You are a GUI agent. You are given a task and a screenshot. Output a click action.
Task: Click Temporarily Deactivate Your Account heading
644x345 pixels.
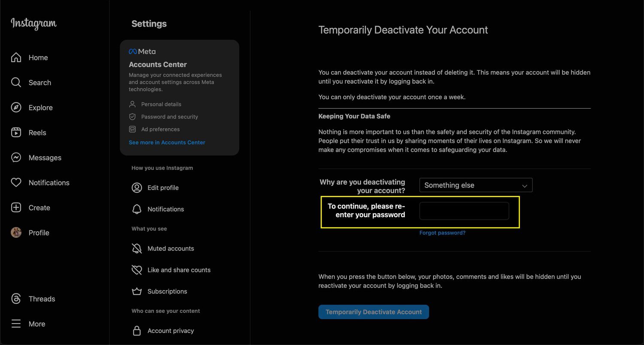tap(403, 30)
